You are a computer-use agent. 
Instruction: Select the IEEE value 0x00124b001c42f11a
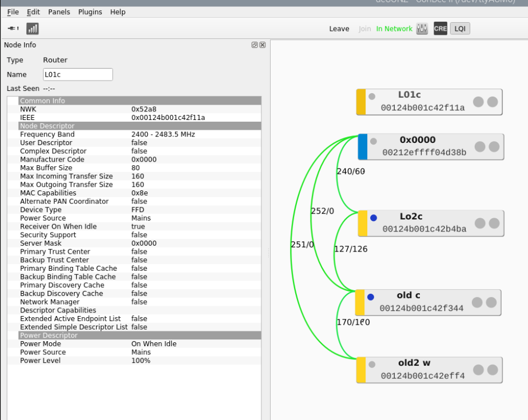(168, 117)
